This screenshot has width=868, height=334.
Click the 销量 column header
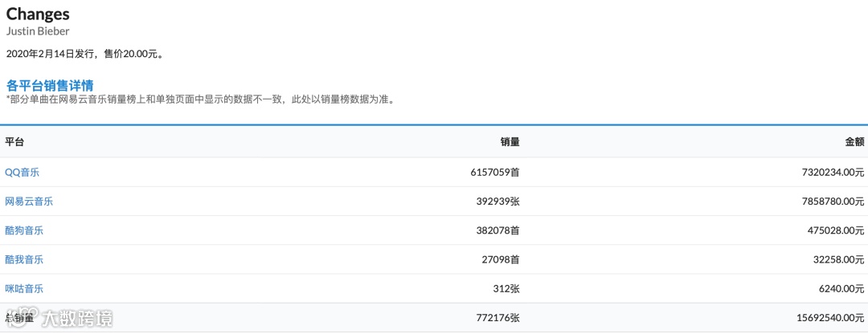[x=510, y=142]
